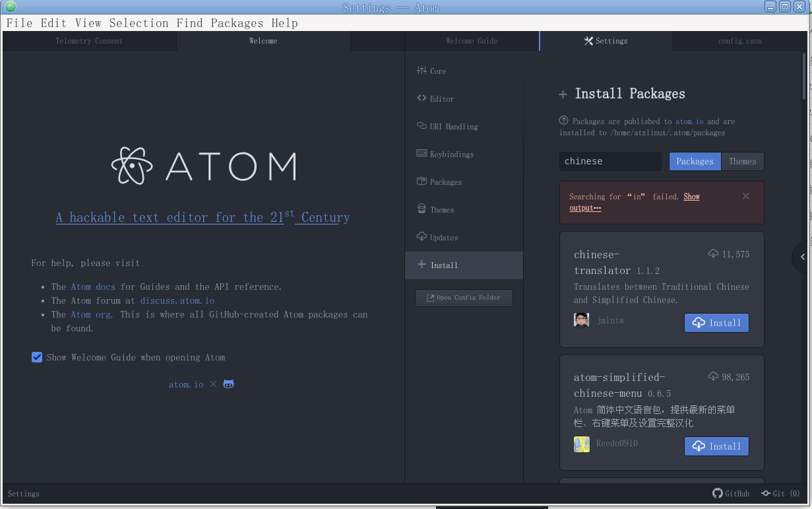Open the Keybindings settings section
This screenshot has width=812, height=509.
pos(464,154)
